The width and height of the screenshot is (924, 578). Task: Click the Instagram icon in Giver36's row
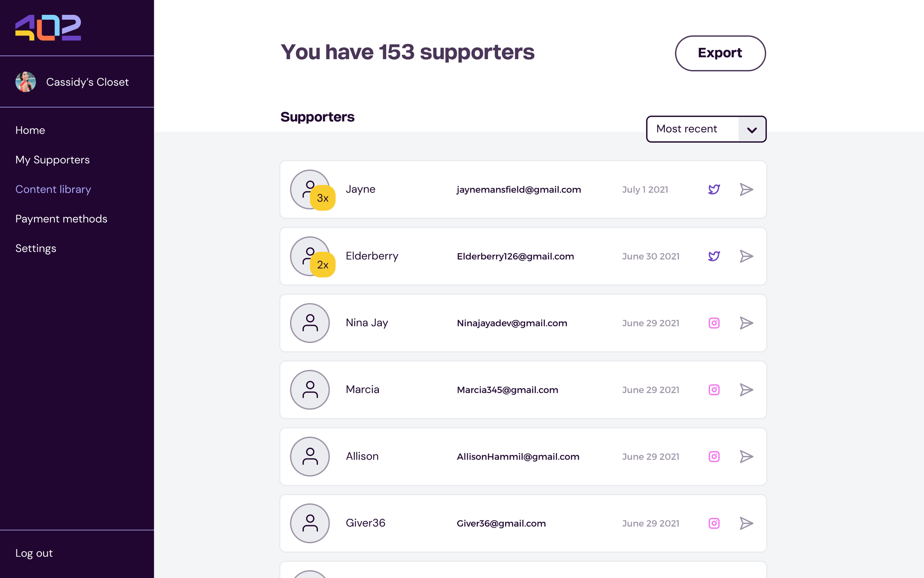point(714,523)
